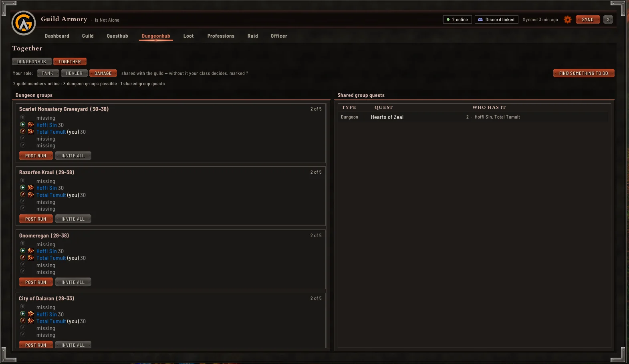Click Hoffi Sin name under Gnomeregan

(46, 251)
